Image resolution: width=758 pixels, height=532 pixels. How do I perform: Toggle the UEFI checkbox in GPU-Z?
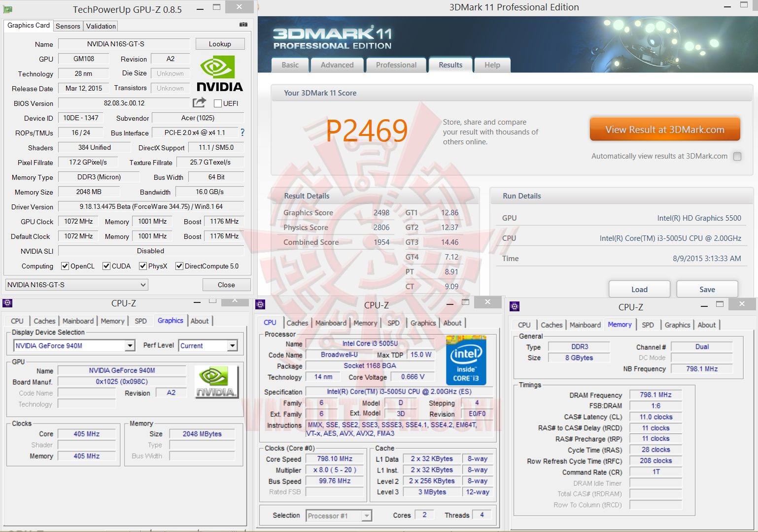tap(218, 103)
